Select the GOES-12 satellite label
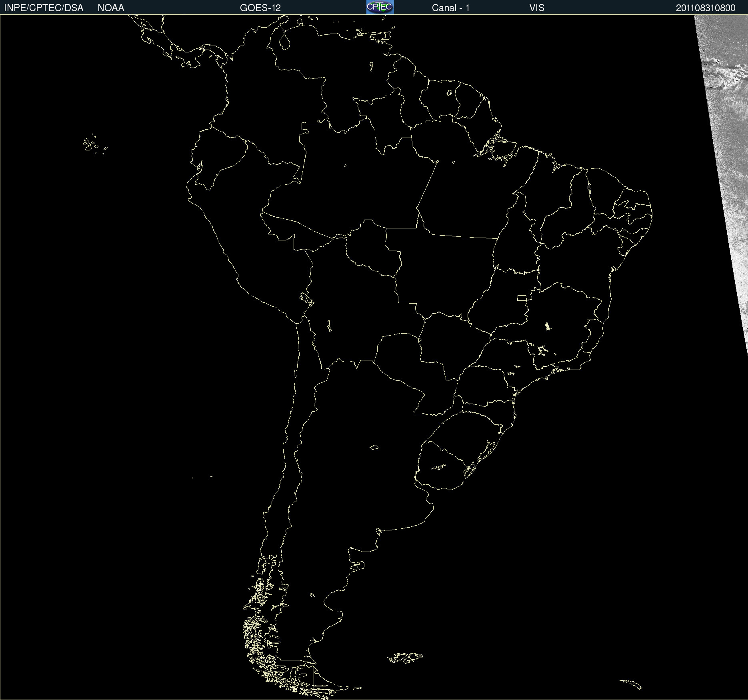Viewport: 748px width, 700px height. (260, 8)
